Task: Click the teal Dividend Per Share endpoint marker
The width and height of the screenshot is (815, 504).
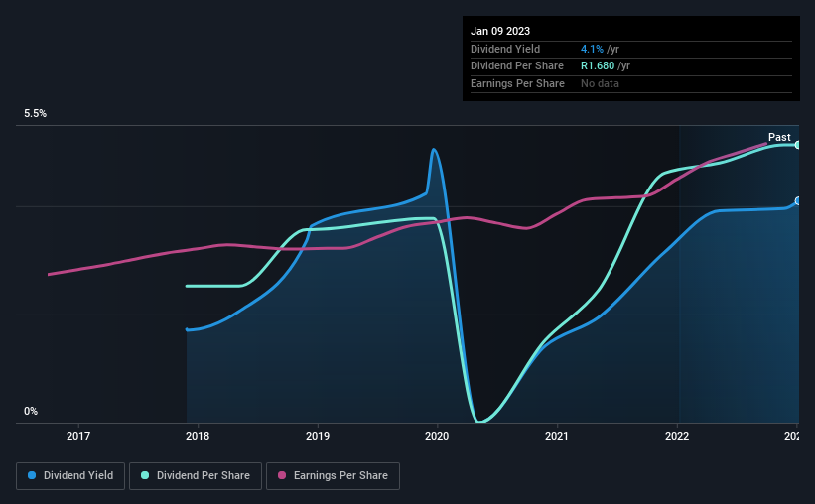Action: point(798,145)
